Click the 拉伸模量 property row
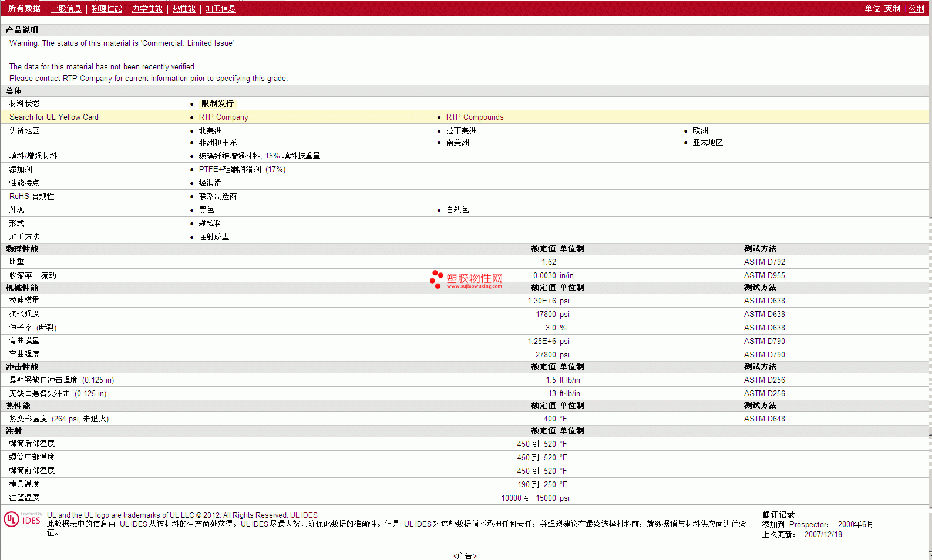Screen dimensions: 932x560 pos(465,301)
